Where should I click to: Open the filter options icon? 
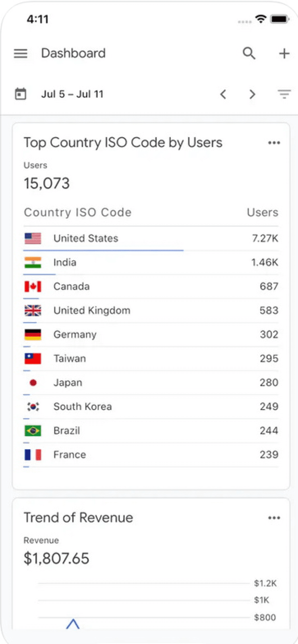[284, 94]
